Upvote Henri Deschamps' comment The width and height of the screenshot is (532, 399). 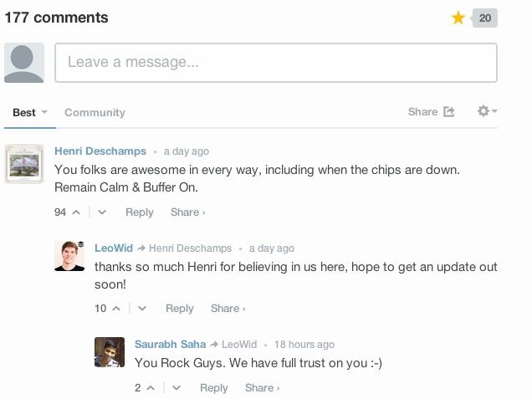[76, 212]
